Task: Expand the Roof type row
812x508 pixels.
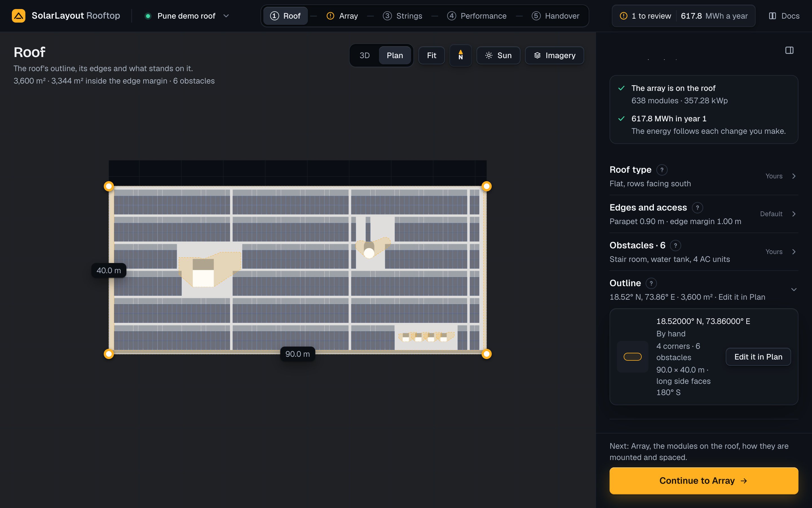Action: (704, 176)
